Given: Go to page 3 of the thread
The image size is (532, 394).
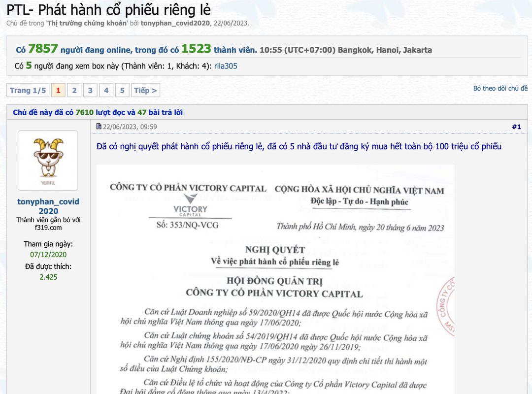Looking at the screenshot, I should 90,90.
